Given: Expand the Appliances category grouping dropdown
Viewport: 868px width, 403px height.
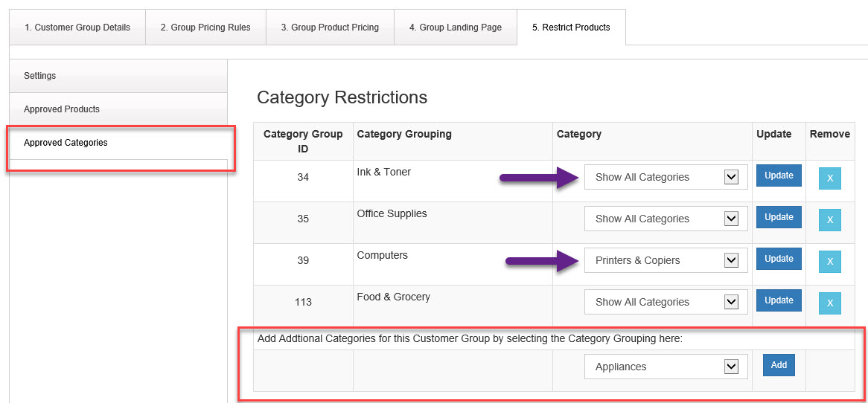Looking at the screenshot, I should click(x=666, y=367).
